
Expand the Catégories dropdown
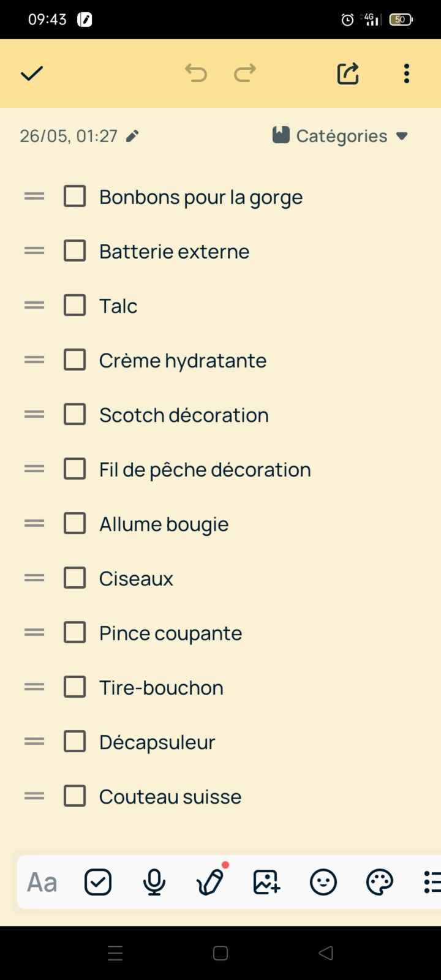click(340, 135)
